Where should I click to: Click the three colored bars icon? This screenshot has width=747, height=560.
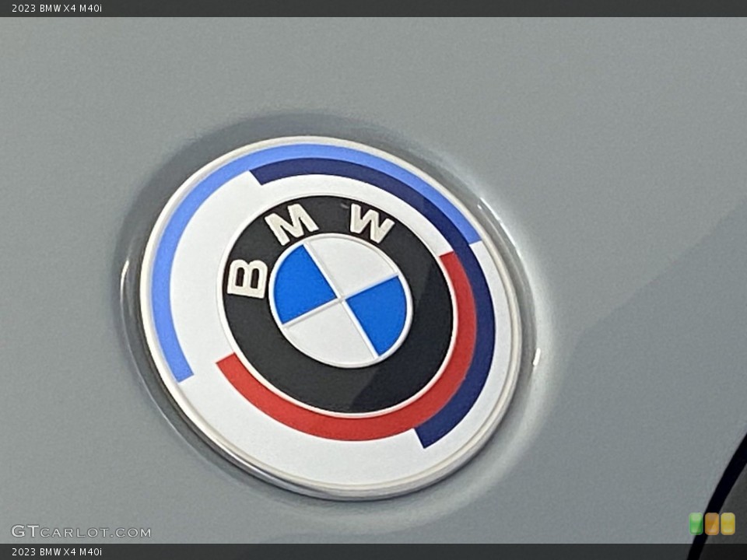[712, 523]
